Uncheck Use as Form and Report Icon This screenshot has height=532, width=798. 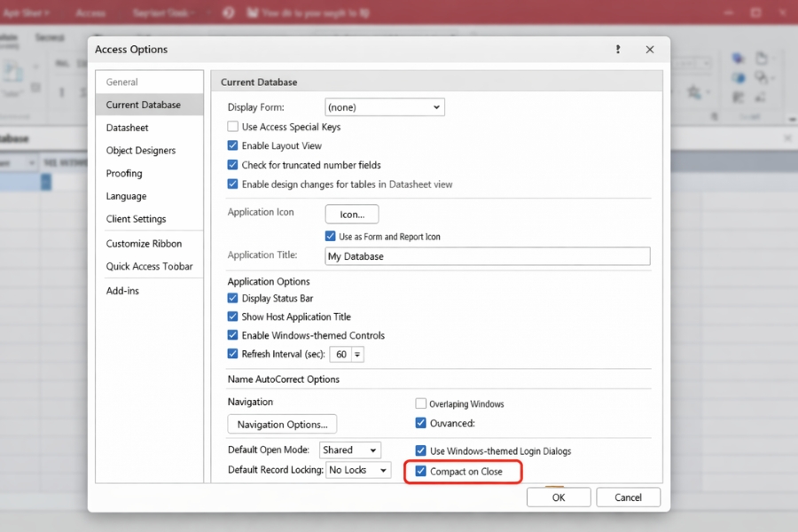331,237
